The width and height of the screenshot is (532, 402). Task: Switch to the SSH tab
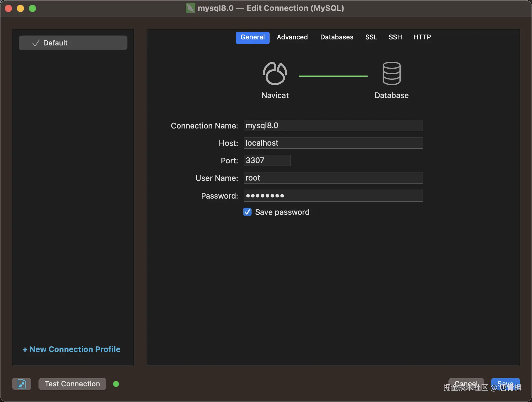click(x=395, y=37)
